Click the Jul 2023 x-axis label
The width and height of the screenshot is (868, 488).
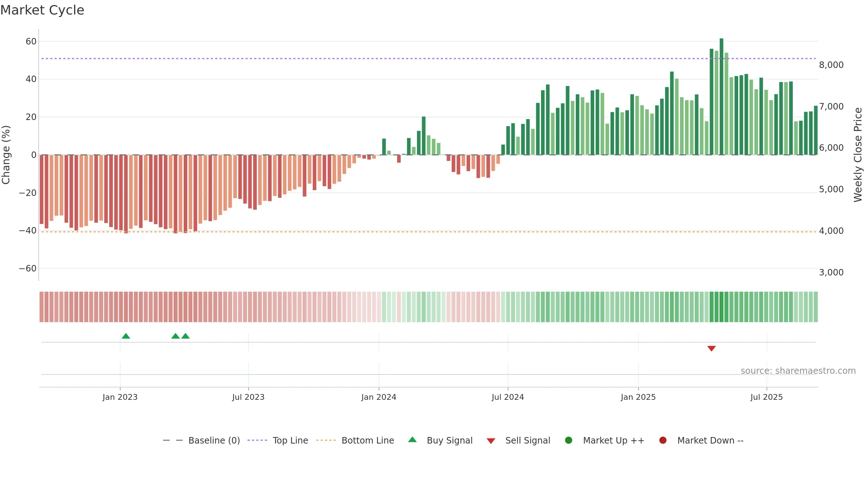248,397
